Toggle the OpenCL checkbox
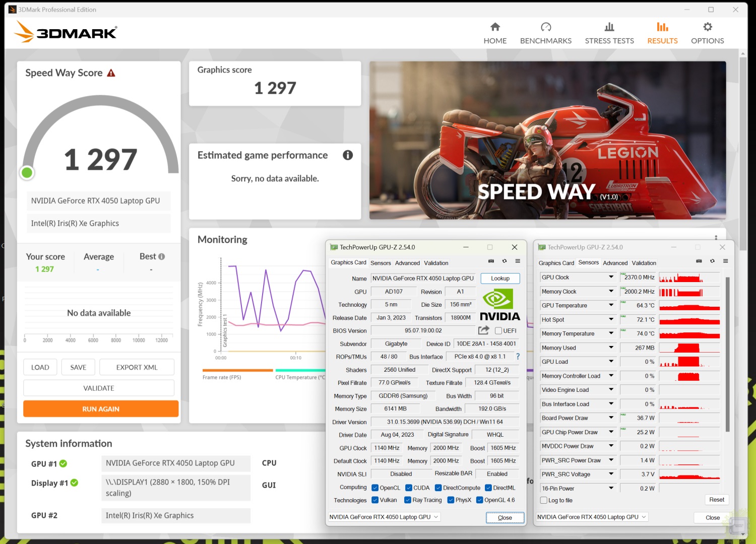The image size is (756, 544). (x=375, y=488)
